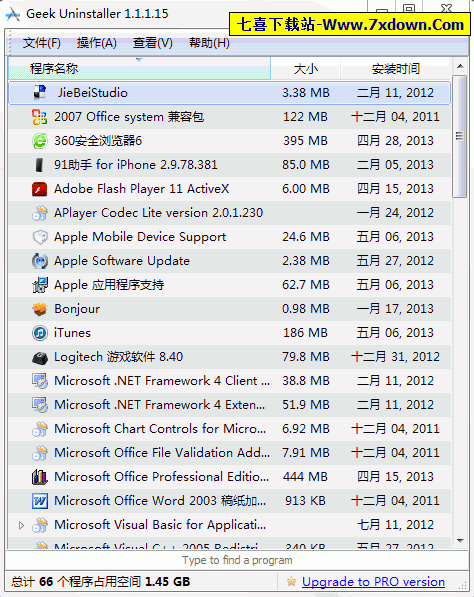
Task: Click the 91助手 for iPhone icon
Action: 40,164
